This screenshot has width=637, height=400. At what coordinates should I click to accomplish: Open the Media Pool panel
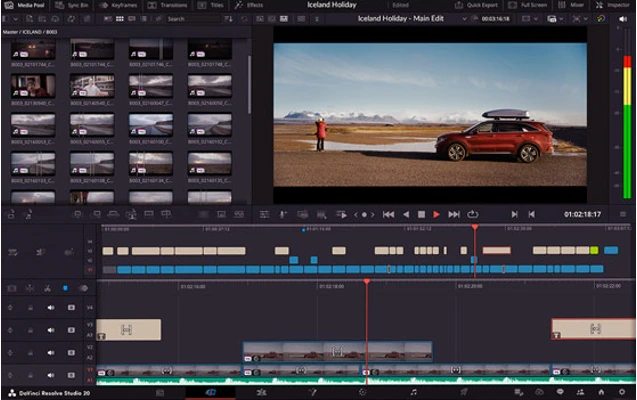point(24,5)
